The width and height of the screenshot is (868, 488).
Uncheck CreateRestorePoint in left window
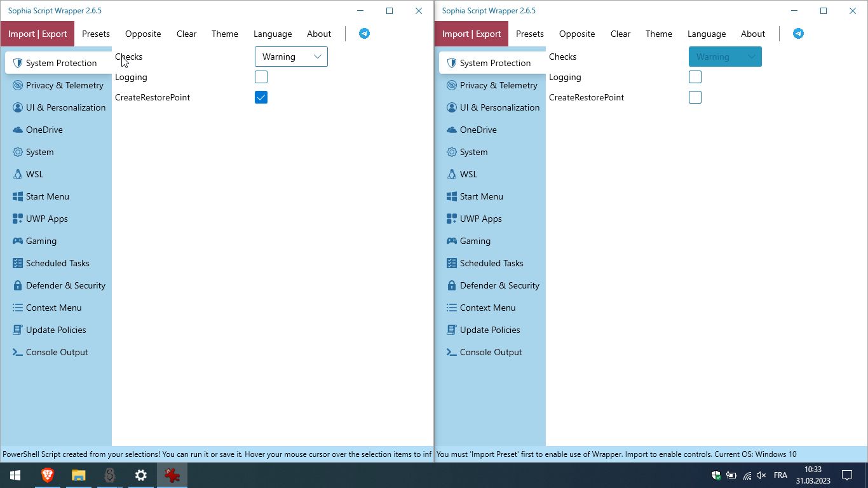pos(261,97)
